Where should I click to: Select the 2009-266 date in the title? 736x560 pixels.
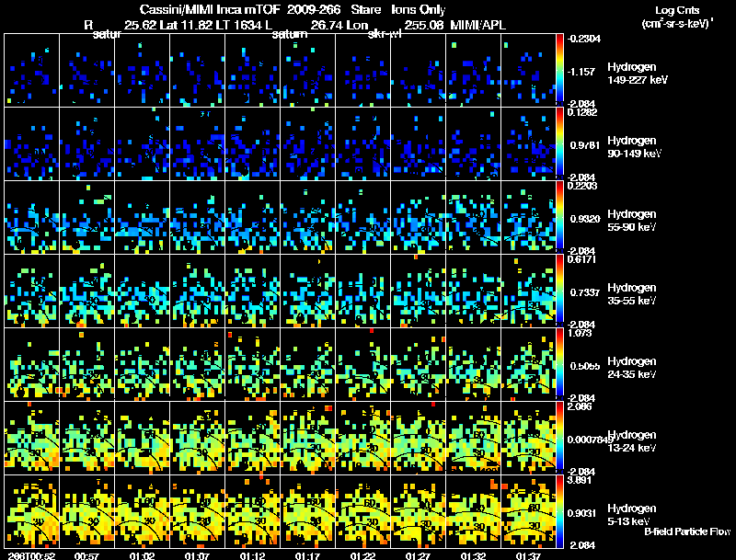pos(313,9)
